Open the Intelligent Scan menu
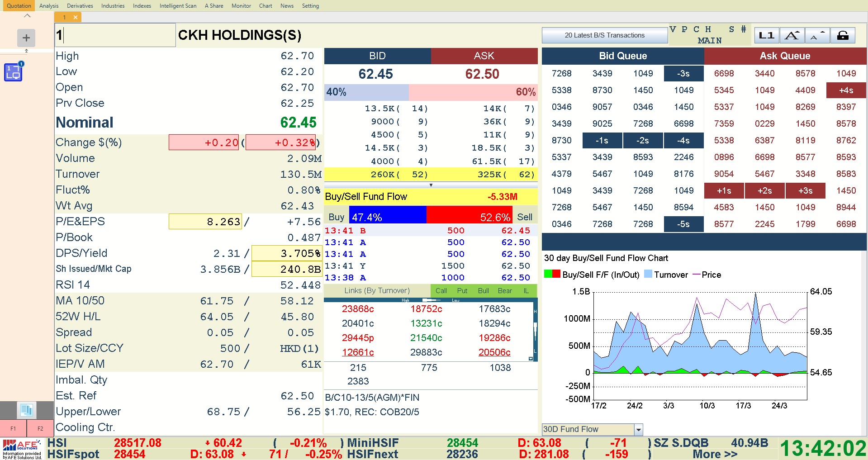The height and width of the screenshot is (460, 868). tap(178, 6)
